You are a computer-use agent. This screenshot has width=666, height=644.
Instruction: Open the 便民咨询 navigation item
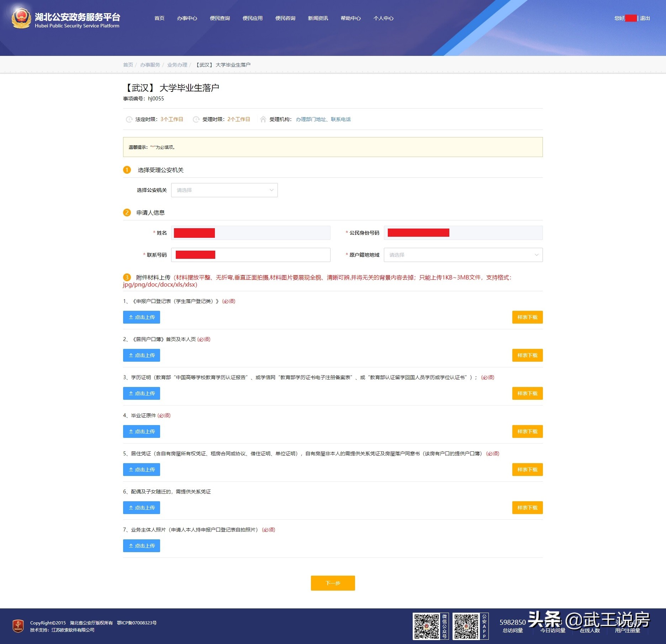tap(285, 18)
